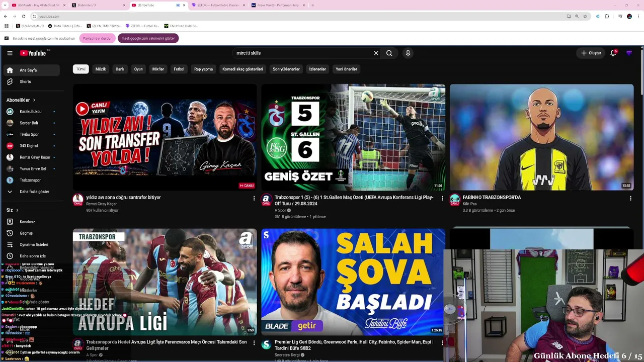Open the FABİNHO TRABZONSPOR'DA video title
644x362 pixels.
click(492, 198)
